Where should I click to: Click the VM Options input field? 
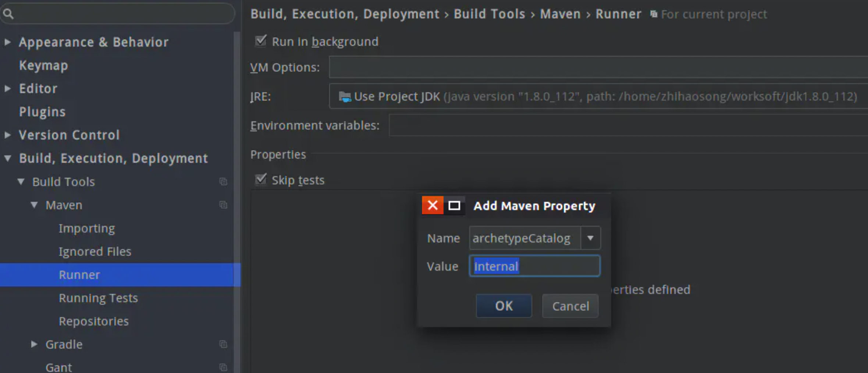pyautogui.click(x=598, y=67)
